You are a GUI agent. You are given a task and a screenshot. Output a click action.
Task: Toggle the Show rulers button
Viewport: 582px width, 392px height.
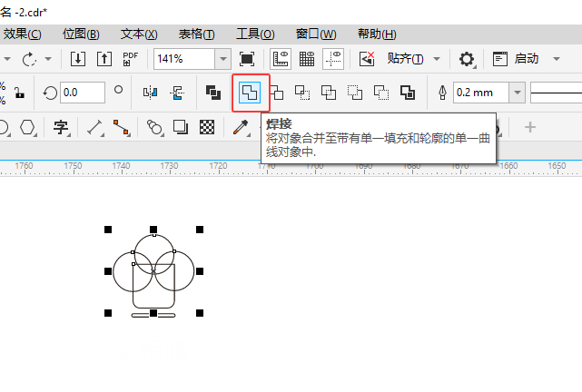point(281,59)
